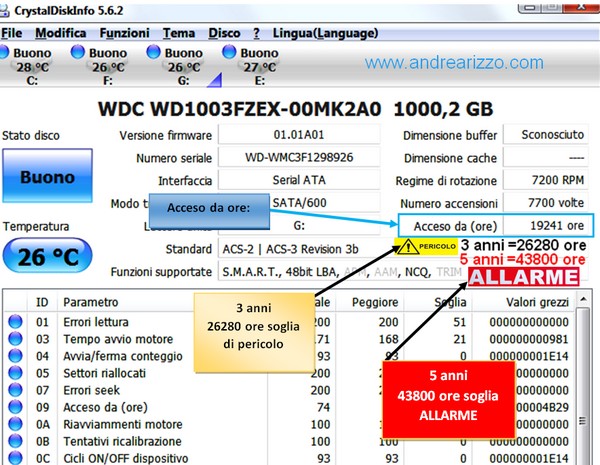
Task: Click raw value 000000000981
Action: tap(529, 339)
